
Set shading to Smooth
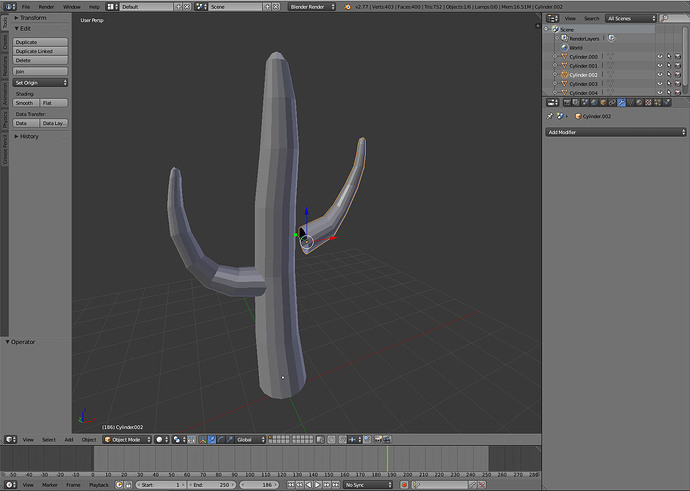tap(26, 103)
